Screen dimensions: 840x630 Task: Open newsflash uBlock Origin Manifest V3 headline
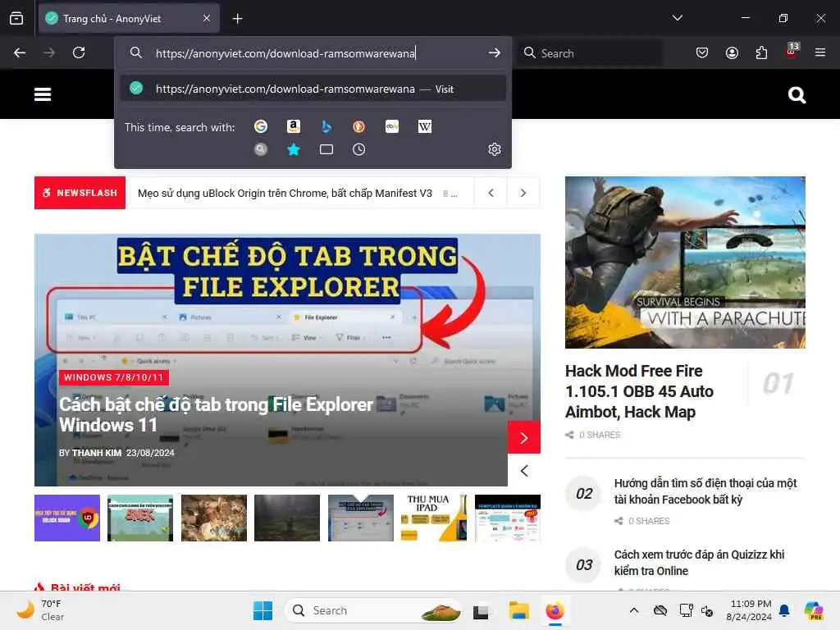(x=285, y=193)
